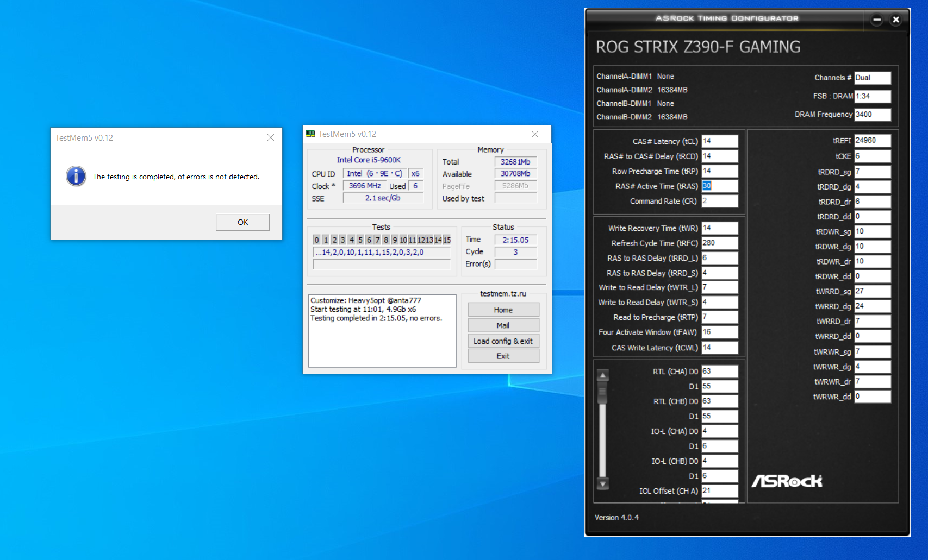Select the CAS Write Latency (tCWL) field
The width and height of the screenshot is (928, 560).
point(720,348)
